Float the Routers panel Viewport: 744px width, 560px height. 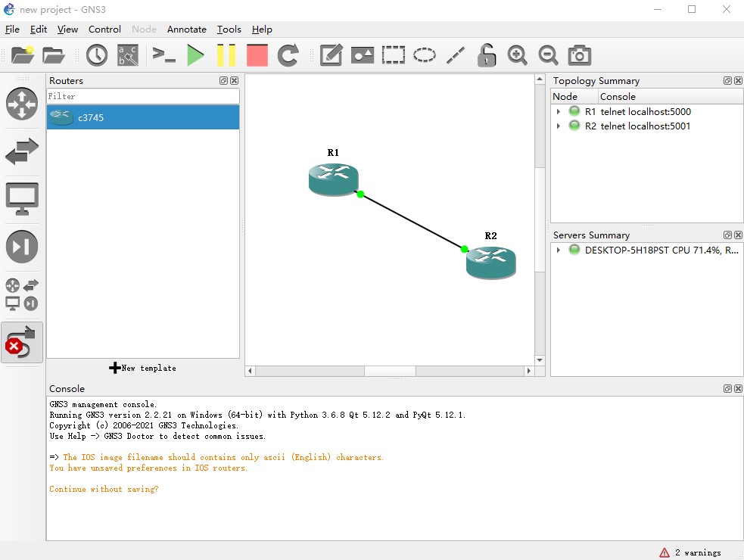click(223, 81)
